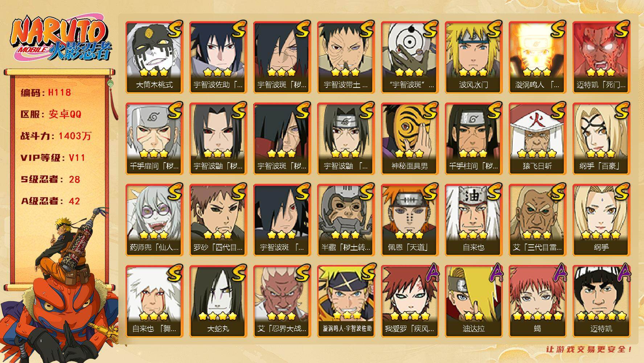This screenshot has width=644, height=363.
Task: Click the A级忍者 42 count entry
Action: coord(50,201)
